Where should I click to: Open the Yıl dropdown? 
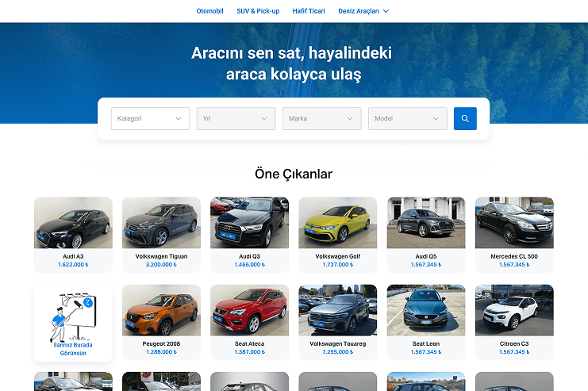[236, 118]
